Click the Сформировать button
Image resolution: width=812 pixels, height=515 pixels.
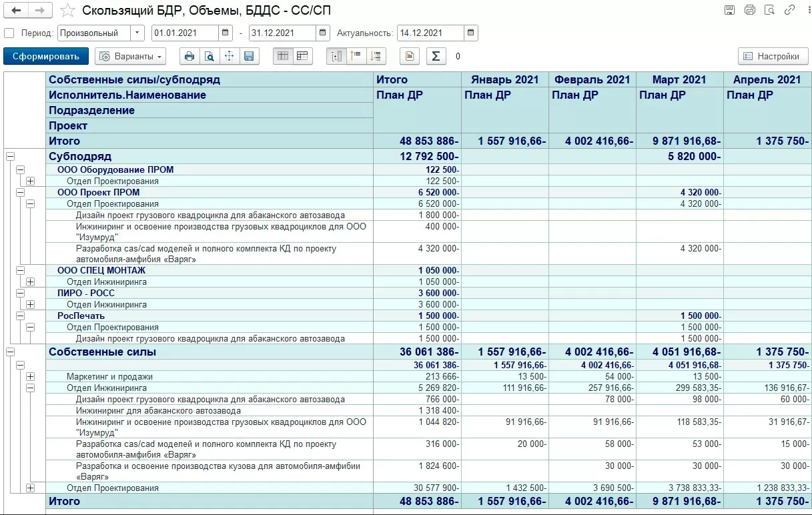pyautogui.click(x=45, y=57)
